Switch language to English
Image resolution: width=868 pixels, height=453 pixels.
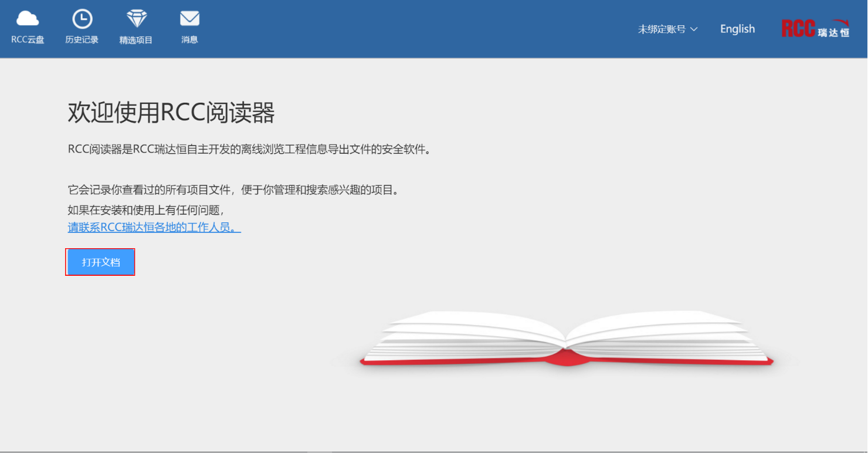point(737,29)
